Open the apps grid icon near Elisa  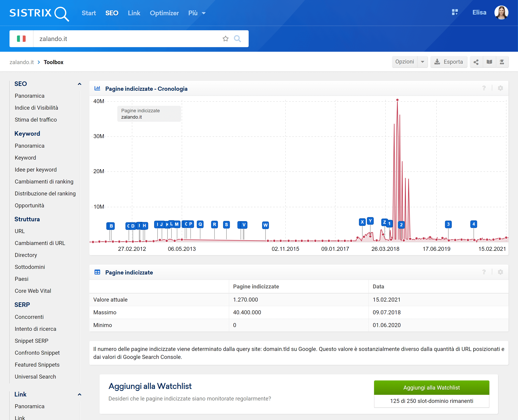[x=455, y=12]
